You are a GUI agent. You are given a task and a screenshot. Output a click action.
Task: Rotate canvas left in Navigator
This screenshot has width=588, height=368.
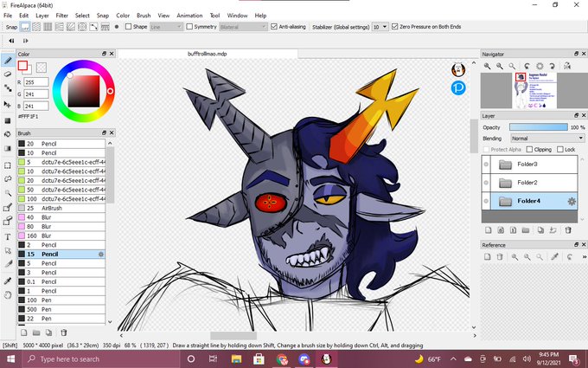point(527,66)
